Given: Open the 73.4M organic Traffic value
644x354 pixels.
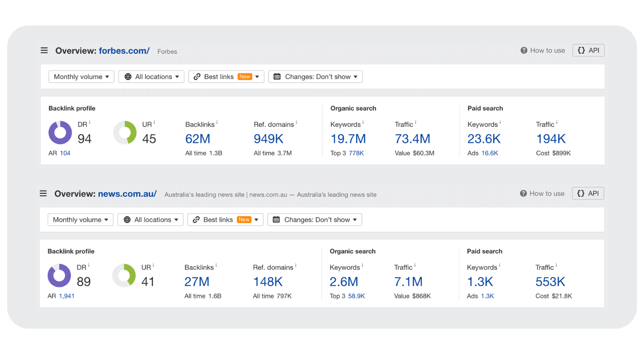Looking at the screenshot, I should point(413,139).
